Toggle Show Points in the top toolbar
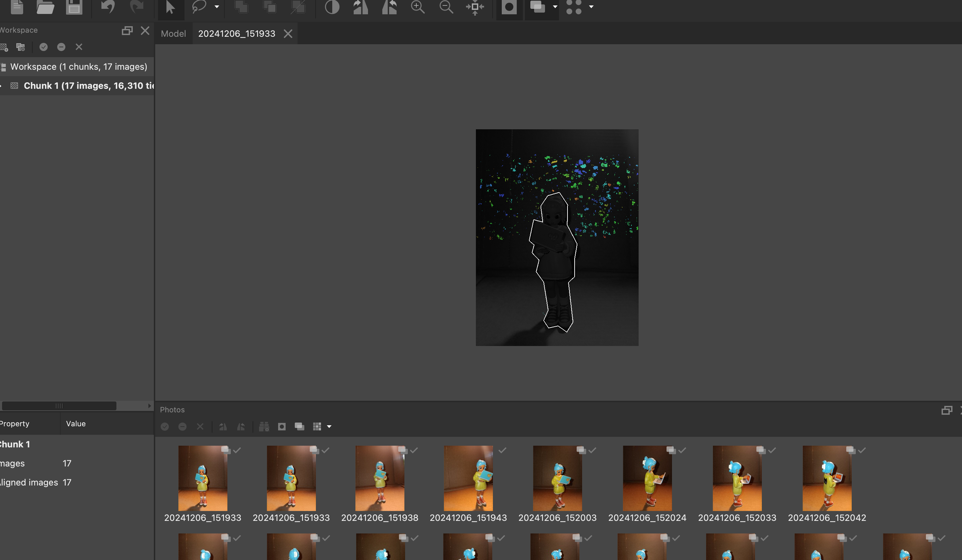The width and height of the screenshot is (962, 560). (x=574, y=7)
